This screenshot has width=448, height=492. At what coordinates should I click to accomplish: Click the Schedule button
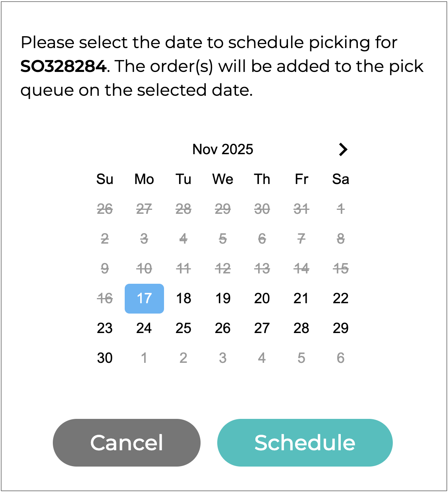pos(305,443)
